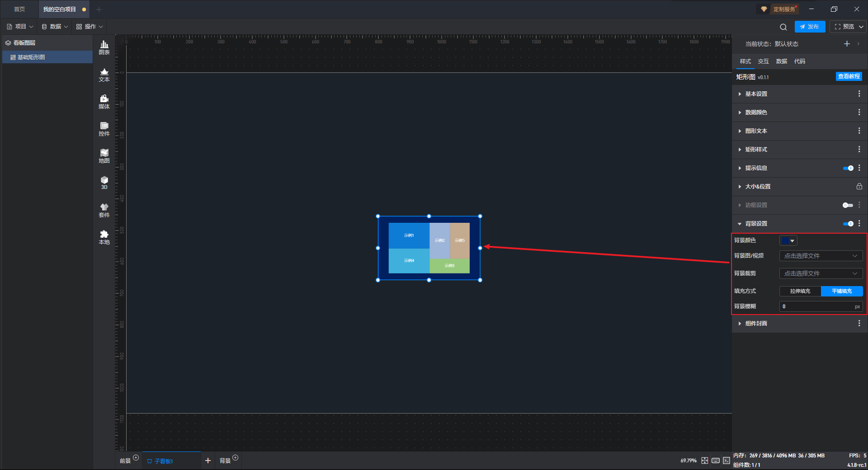Open the 背景图/视频 file dropdown
Viewport: 868px width, 470px height.
(821, 256)
